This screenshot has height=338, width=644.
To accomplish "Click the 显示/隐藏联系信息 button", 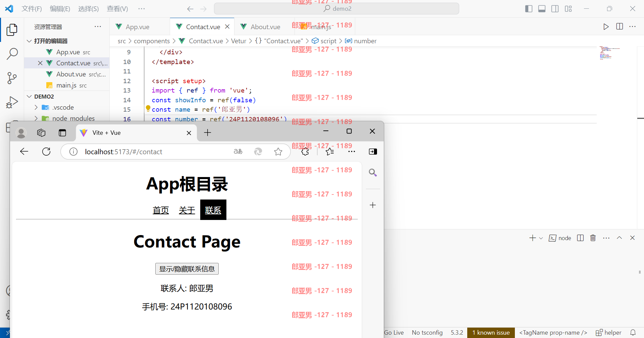I will tap(187, 269).
